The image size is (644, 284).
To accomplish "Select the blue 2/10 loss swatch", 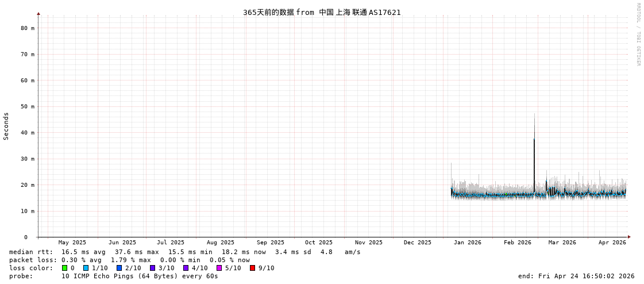I will tap(119, 268).
